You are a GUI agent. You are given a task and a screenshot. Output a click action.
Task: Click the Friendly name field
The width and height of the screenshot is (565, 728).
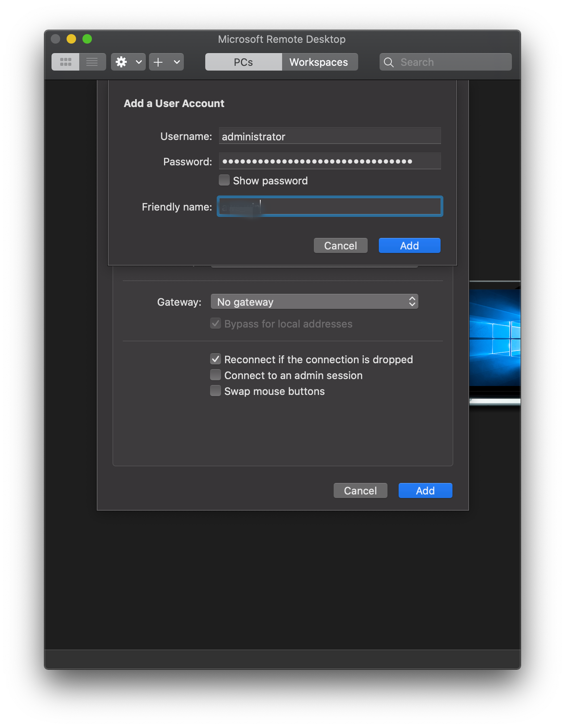pyautogui.click(x=330, y=207)
